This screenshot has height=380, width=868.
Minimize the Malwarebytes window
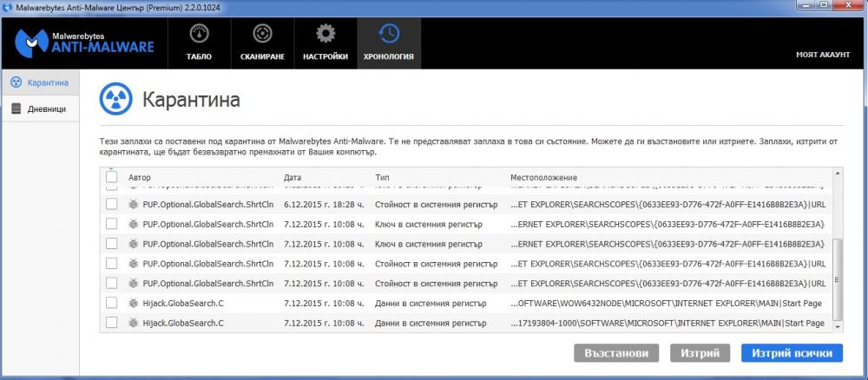805,5
